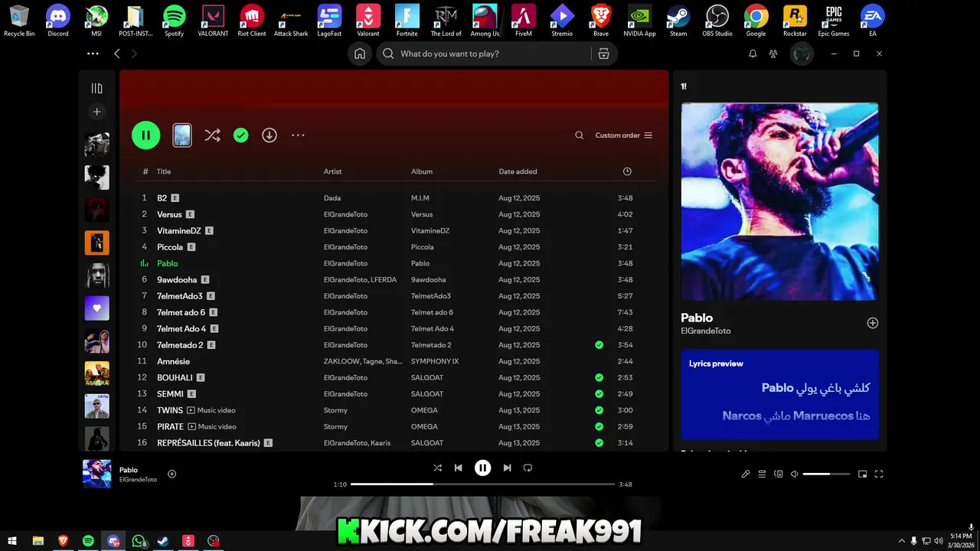The width and height of the screenshot is (980, 551).
Task: Search within the playlist magnifier icon
Action: pyautogui.click(x=580, y=135)
